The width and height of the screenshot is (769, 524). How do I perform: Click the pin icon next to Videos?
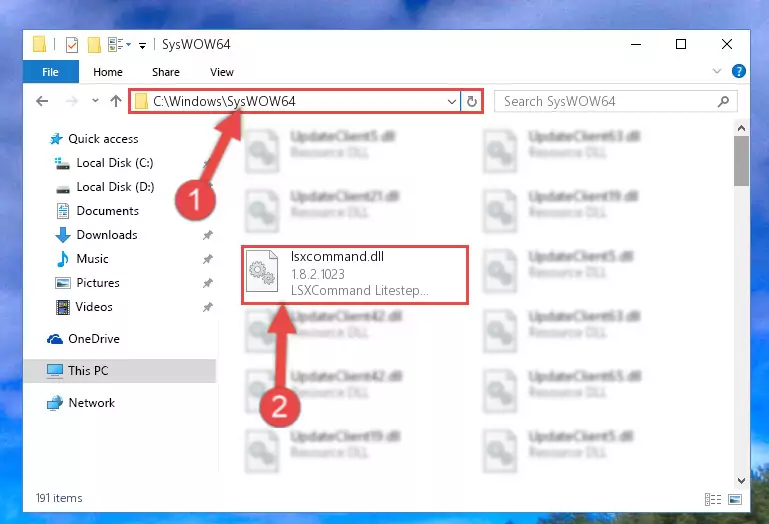pos(207,307)
